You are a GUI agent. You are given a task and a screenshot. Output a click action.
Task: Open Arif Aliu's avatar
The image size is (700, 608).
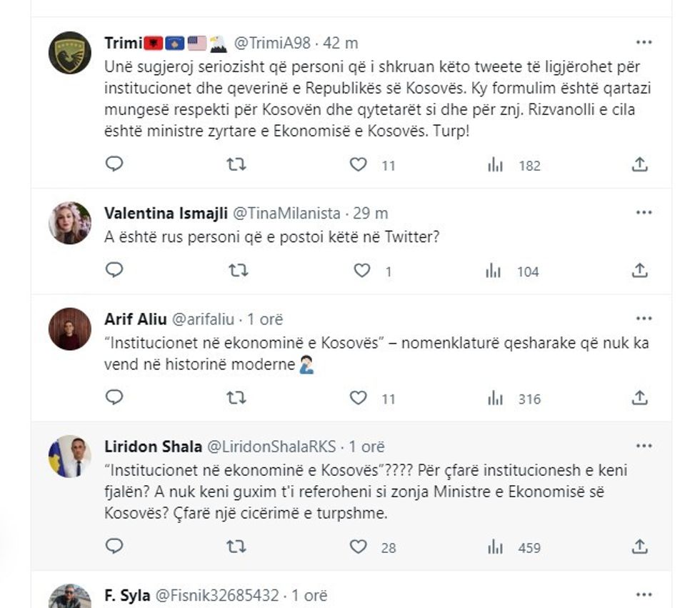pos(70,329)
